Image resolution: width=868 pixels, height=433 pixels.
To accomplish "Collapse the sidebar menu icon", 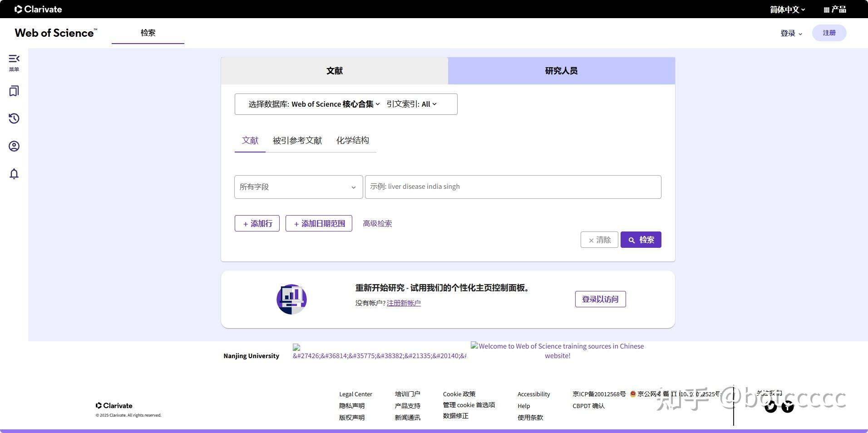I will pos(14,59).
